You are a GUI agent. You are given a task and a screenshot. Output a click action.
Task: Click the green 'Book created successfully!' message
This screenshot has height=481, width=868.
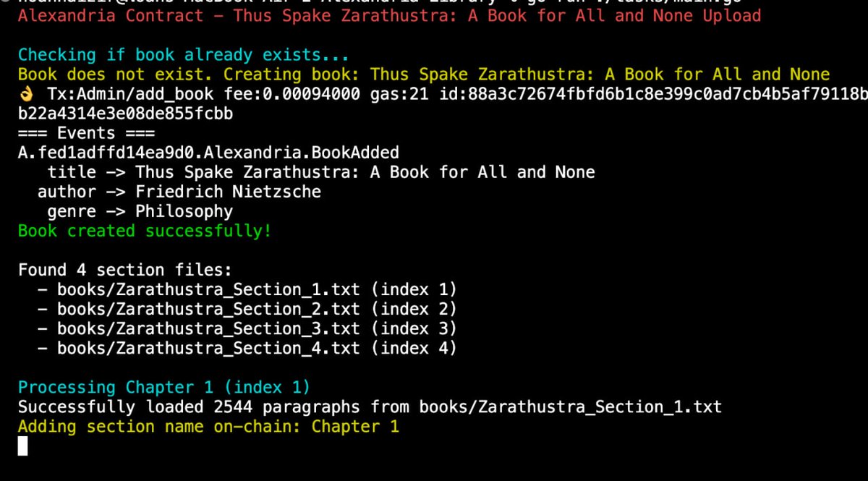tap(145, 231)
